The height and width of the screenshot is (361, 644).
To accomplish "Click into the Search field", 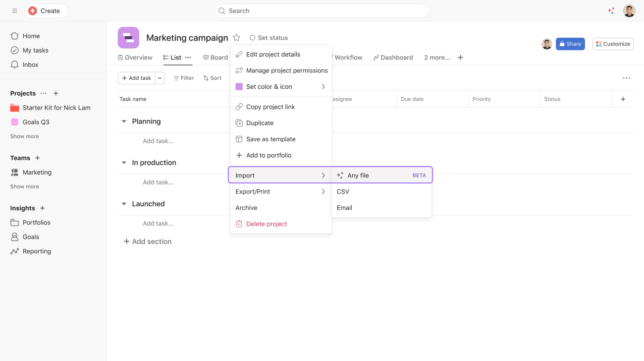I will click(x=322, y=11).
